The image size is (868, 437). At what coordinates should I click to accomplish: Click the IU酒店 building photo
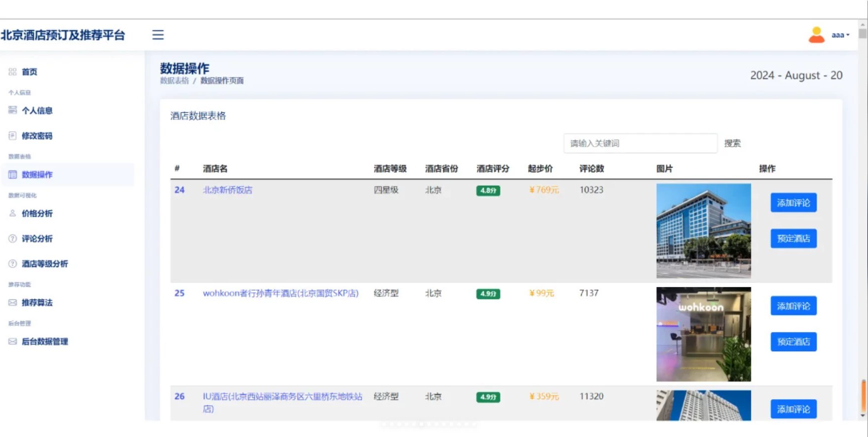pos(704,405)
